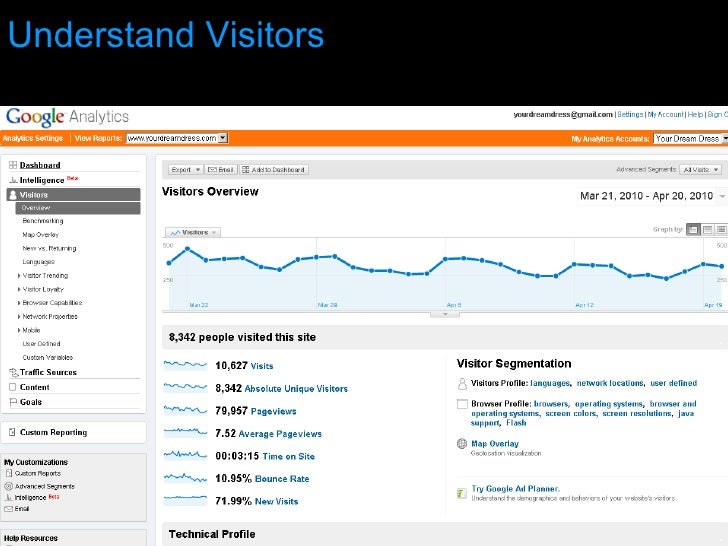The image size is (728, 546).
Task: Open Custom Reporting
Action: (53, 432)
